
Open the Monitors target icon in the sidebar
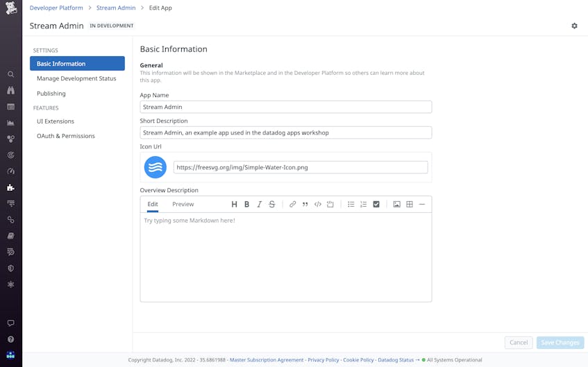(11, 155)
